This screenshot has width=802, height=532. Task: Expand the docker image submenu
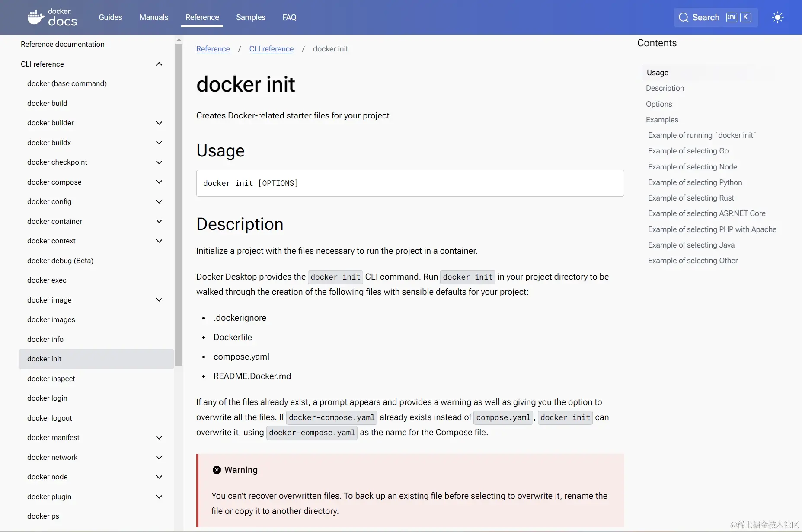point(159,300)
